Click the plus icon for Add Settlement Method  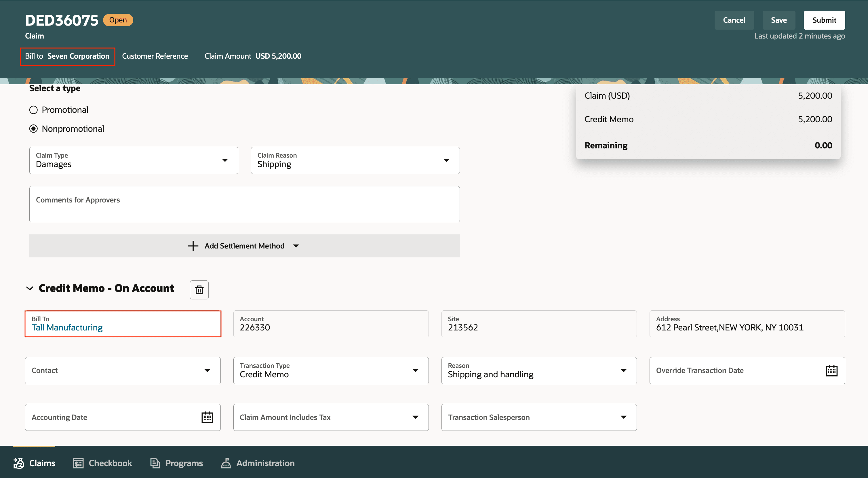[x=193, y=246]
